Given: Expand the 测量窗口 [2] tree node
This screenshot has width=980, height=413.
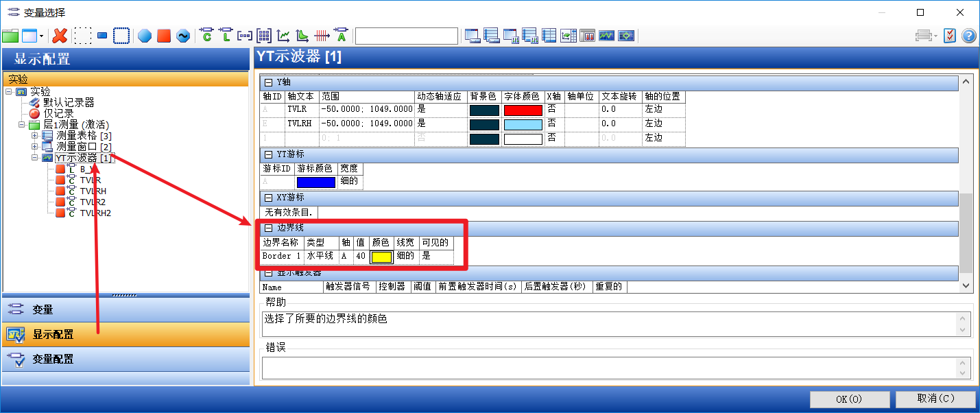Looking at the screenshot, I should (34, 147).
